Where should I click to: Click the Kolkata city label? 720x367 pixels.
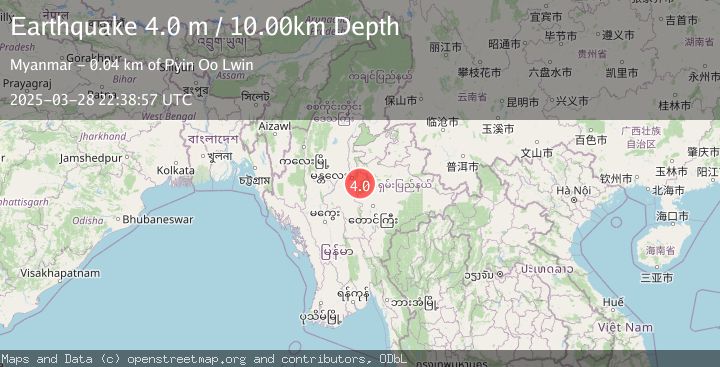(x=175, y=170)
